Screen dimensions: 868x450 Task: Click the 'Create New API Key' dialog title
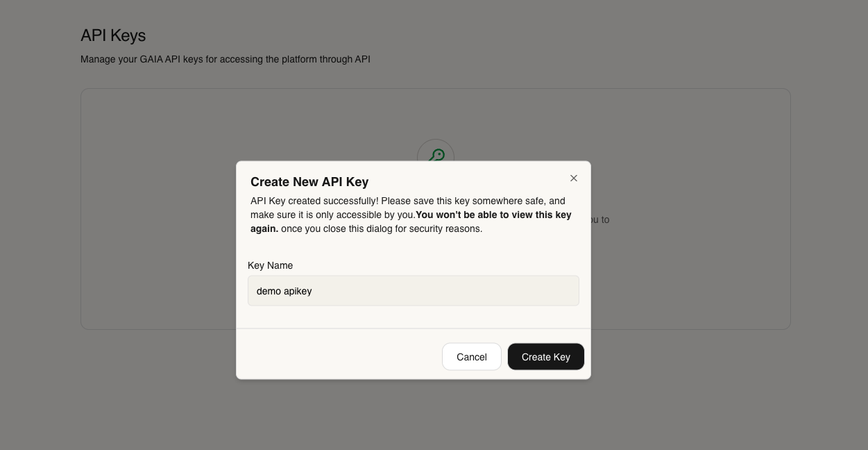click(309, 182)
